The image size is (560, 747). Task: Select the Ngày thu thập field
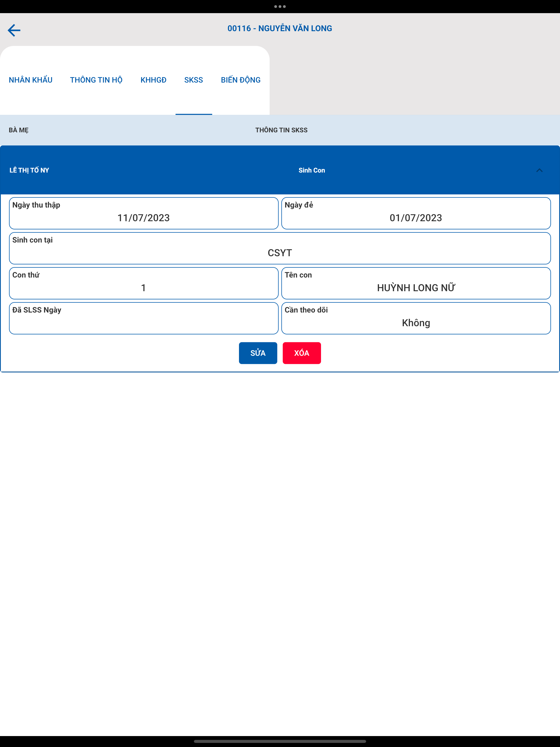coord(144,214)
